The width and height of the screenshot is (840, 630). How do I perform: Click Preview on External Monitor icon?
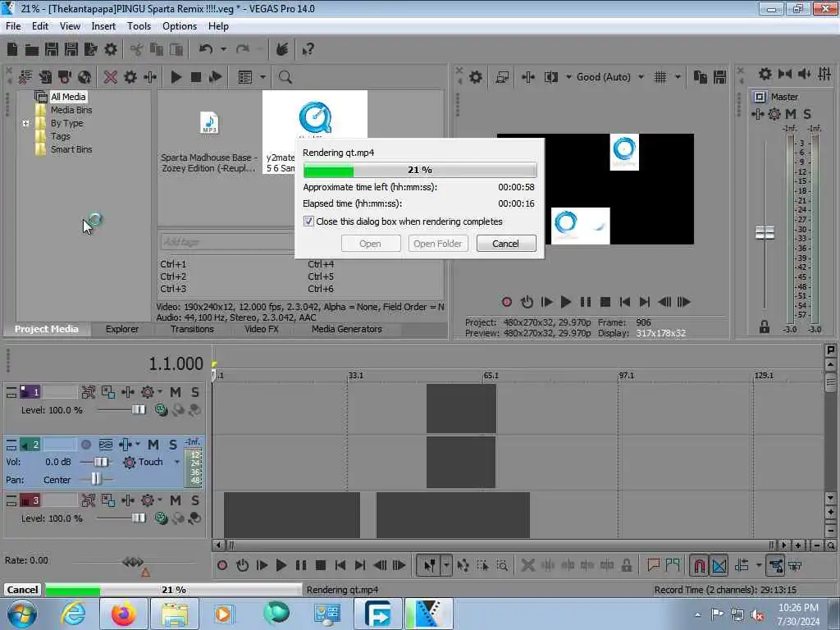click(x=502, y=77)
